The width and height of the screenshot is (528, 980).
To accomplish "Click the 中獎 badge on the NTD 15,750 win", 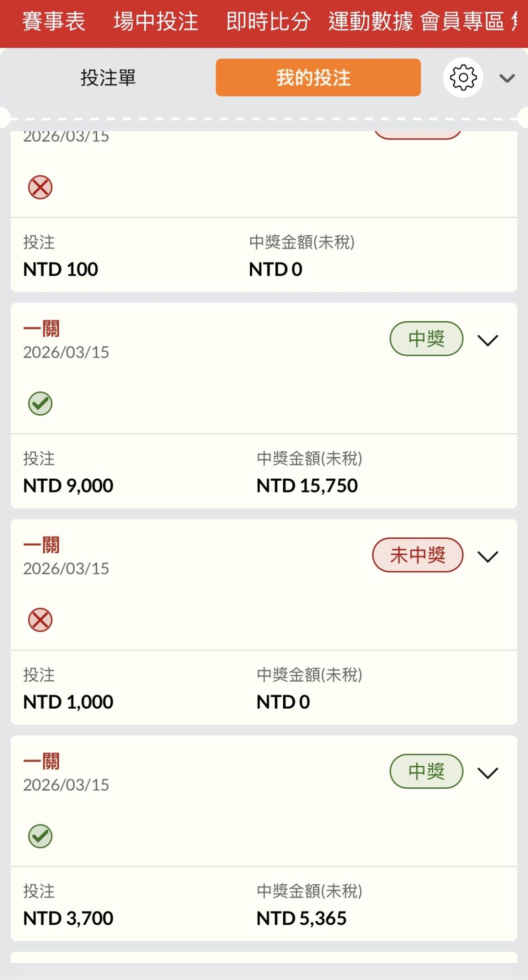I will [426, 338].
